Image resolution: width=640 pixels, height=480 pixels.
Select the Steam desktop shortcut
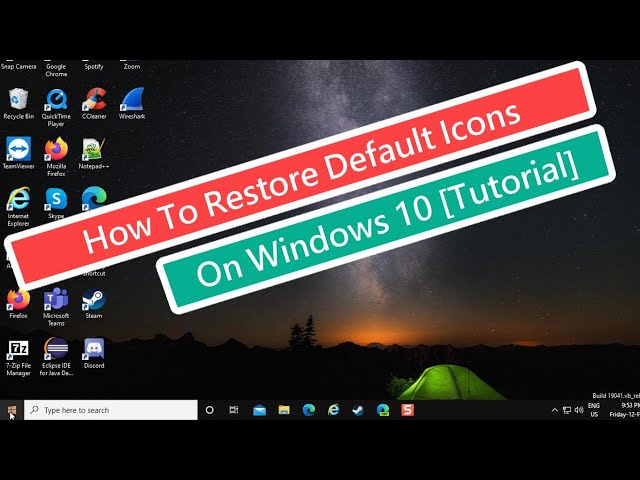point(94,303)
